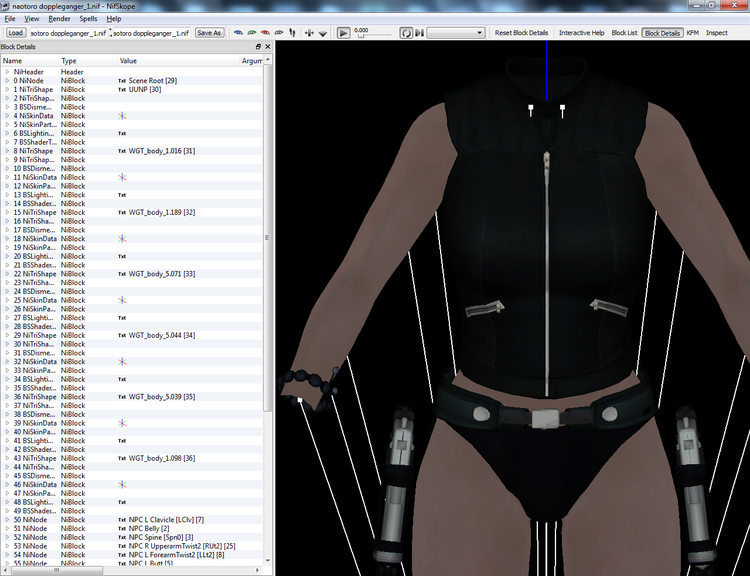Click the Load button

click(x=15, y=33)
